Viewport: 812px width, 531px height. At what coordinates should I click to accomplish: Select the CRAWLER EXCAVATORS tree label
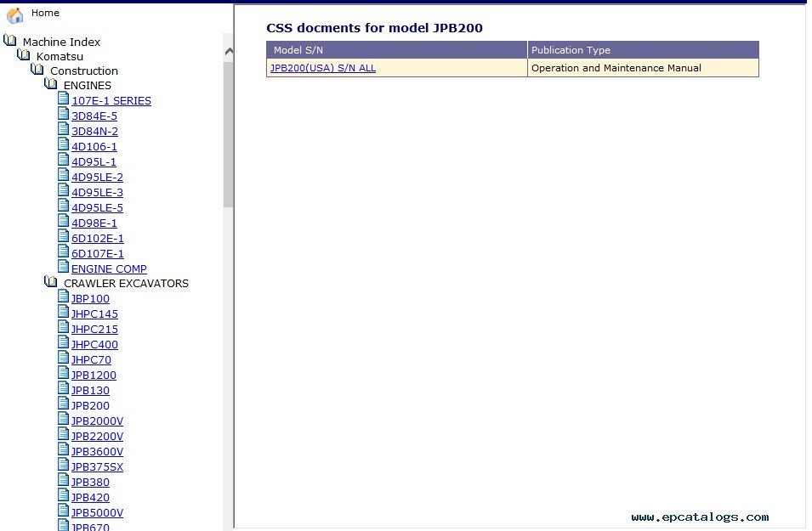click(x=127, y=284)
